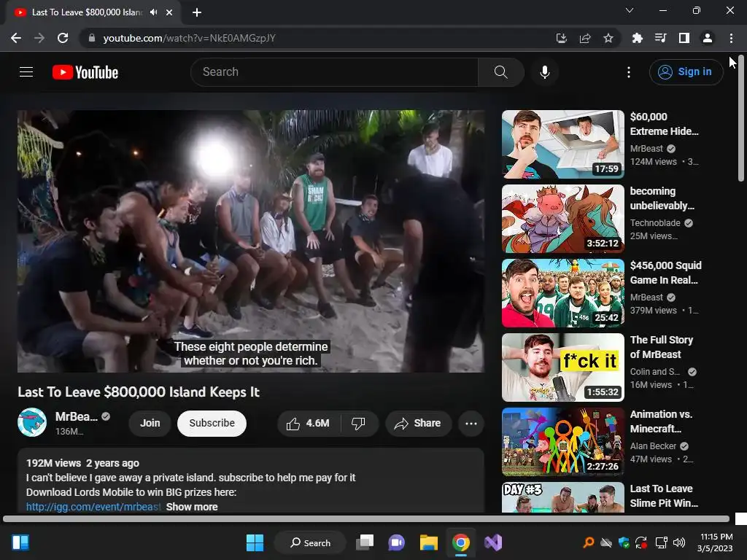This screenshot has height=560, width=747.
Task: Click the page vertical scrollbar
Action: pos(741,118)
